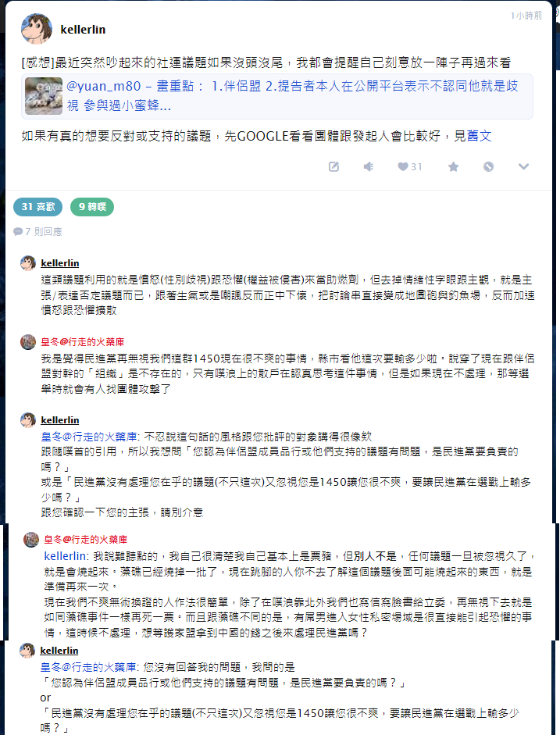
Task: Click the snow leopard thumbnail in the quoted plurk
Action: pos(44,96)
